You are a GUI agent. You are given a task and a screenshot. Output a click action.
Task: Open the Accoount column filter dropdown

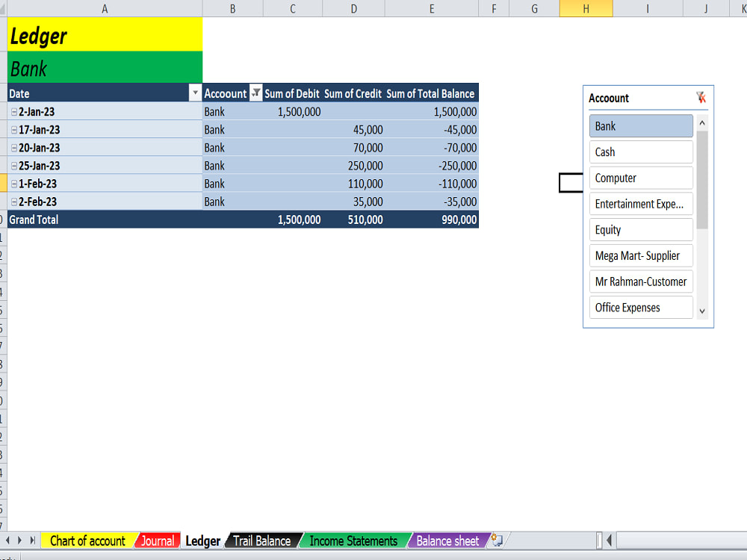click(x=256, y=93)
